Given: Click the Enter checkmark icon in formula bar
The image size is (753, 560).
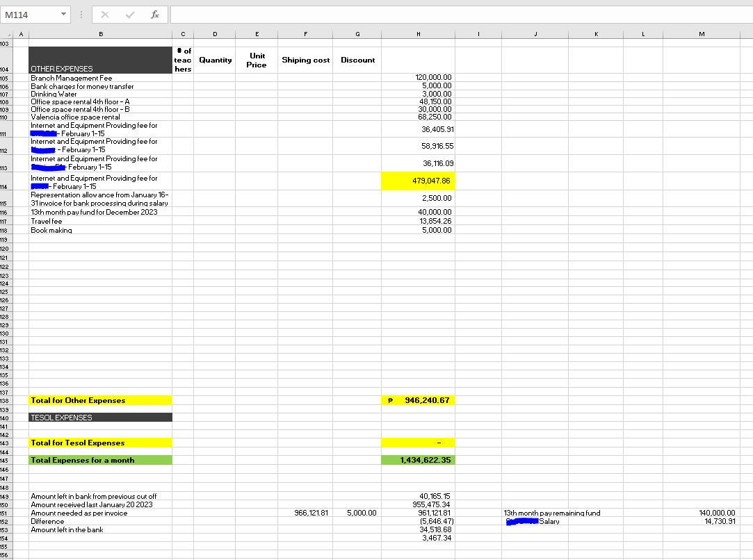Looking at the screenshot, I should point(129,15).
